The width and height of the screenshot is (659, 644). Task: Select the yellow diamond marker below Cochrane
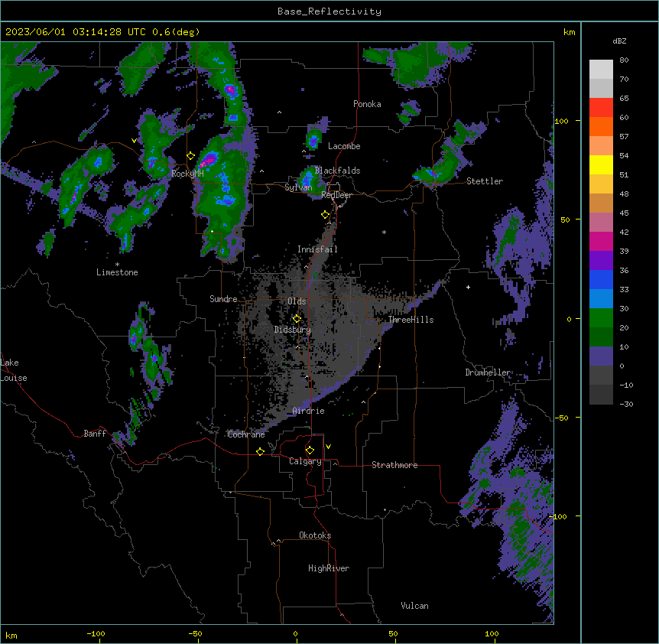tap(260, 451)
